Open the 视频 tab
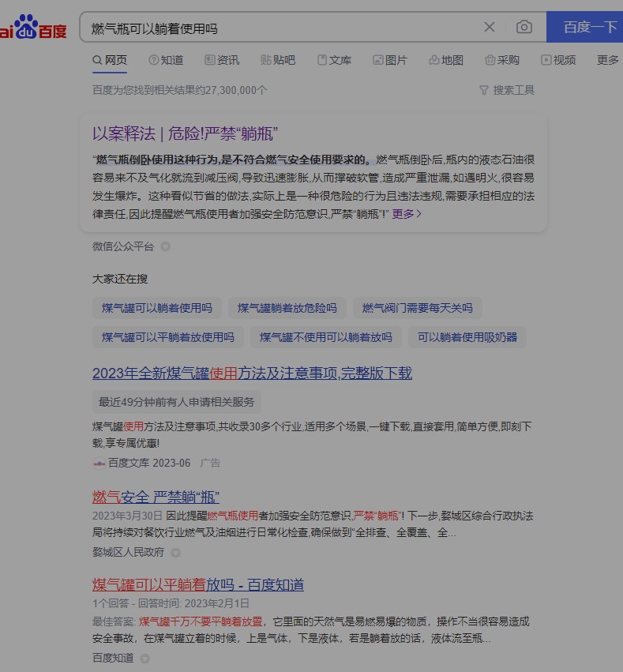Image resolution: width=623 pixels, height=672 pixels. (558, 60)
